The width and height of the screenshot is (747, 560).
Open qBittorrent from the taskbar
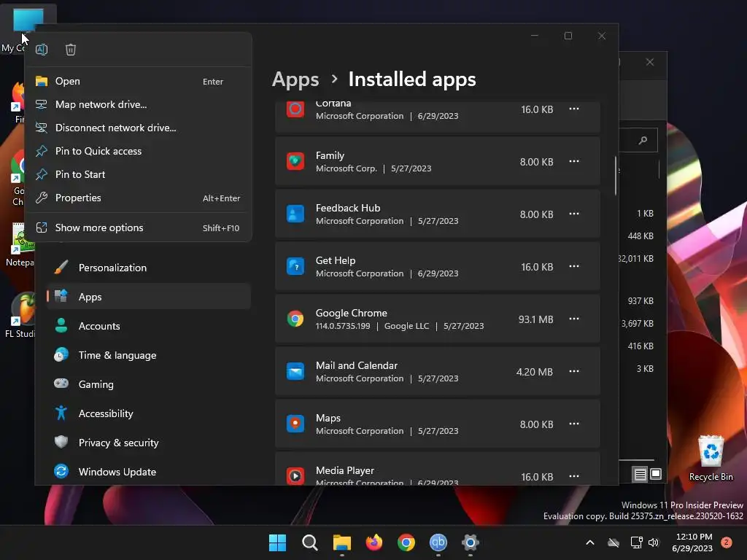438,542
